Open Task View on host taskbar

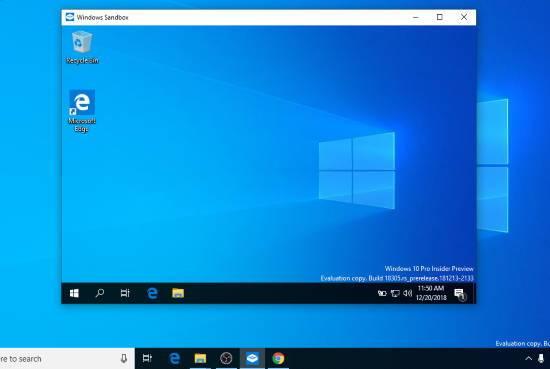[147, 358]
